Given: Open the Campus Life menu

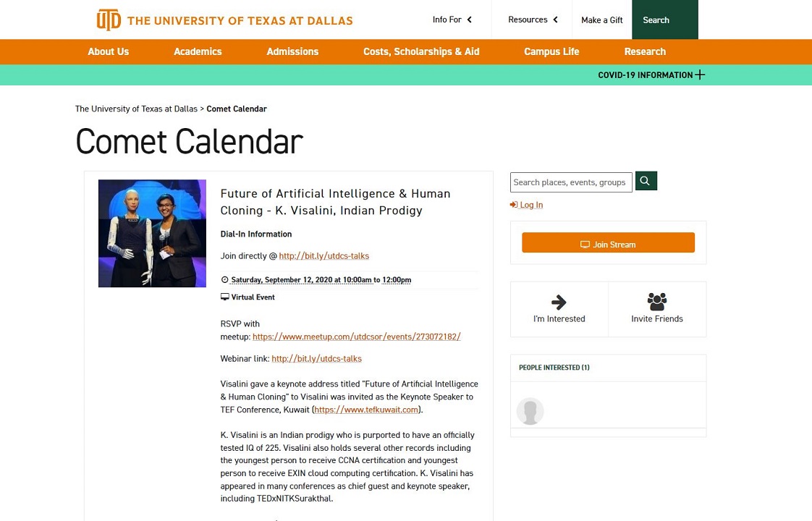Looking at the screenshot, I should pyautogui.click(x=551, y=51).
